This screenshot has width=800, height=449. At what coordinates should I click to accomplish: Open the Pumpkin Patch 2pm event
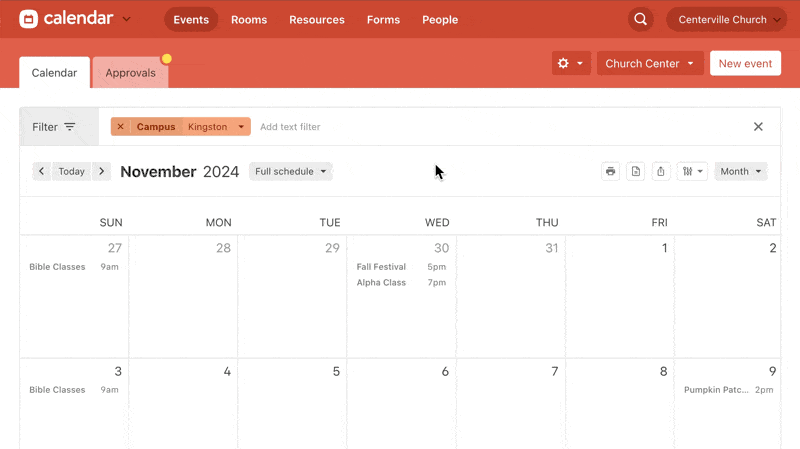(x=729, y=390)
